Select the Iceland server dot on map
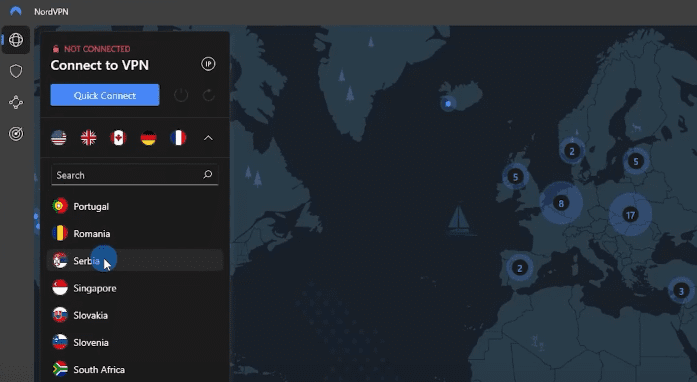 (x=448, y=104)
